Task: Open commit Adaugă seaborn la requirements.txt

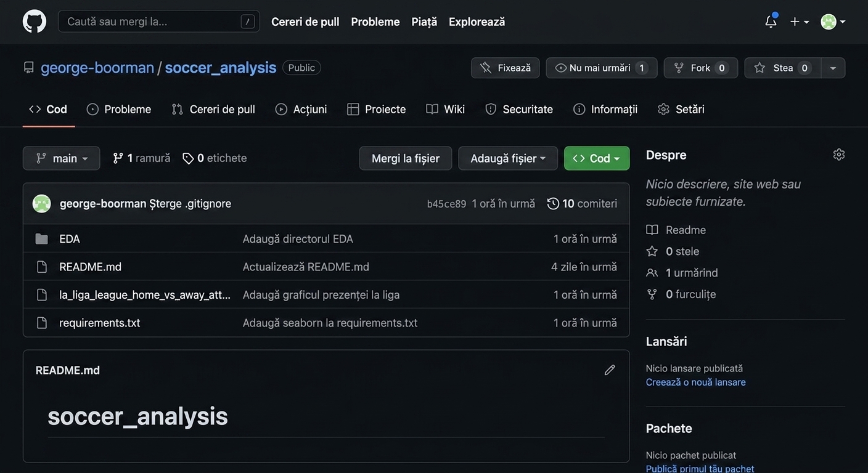Action: coord(330,323)
